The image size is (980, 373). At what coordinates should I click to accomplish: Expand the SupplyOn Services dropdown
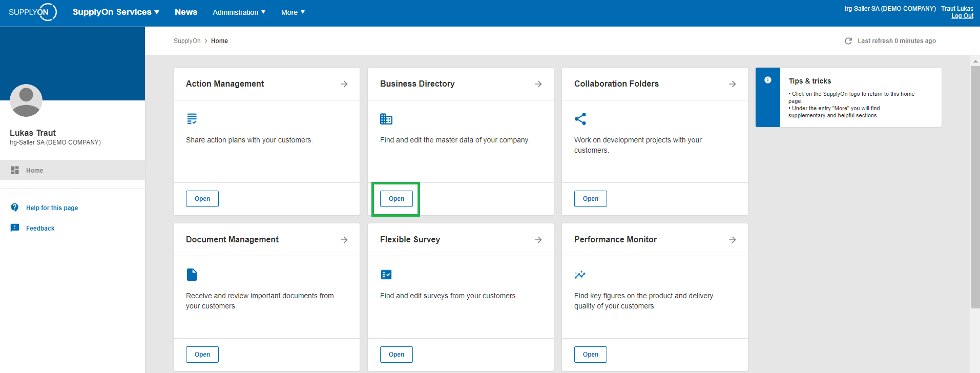point(116,12)
